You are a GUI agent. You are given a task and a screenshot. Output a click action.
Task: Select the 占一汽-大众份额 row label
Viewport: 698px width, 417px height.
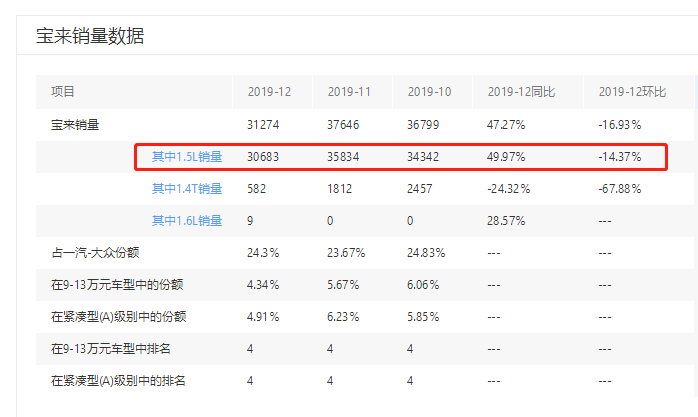95,252
